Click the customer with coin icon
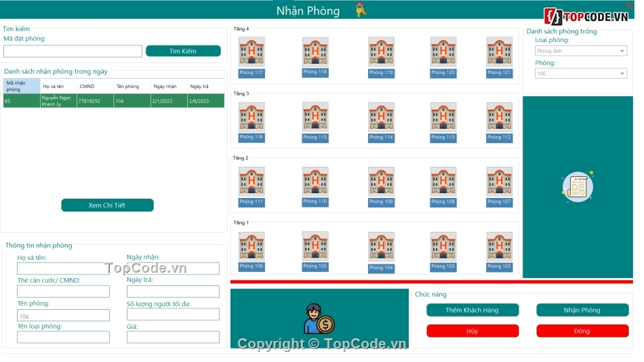 pos(319,319)
